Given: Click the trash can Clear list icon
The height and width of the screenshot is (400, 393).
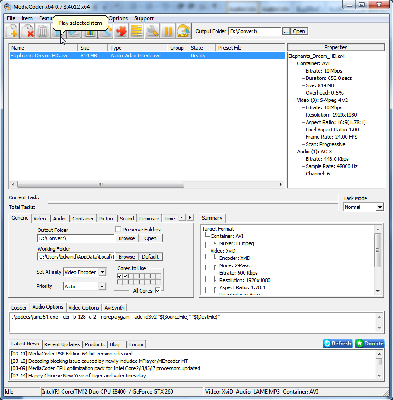Looking at the screenshot, I should coord(43,31).
